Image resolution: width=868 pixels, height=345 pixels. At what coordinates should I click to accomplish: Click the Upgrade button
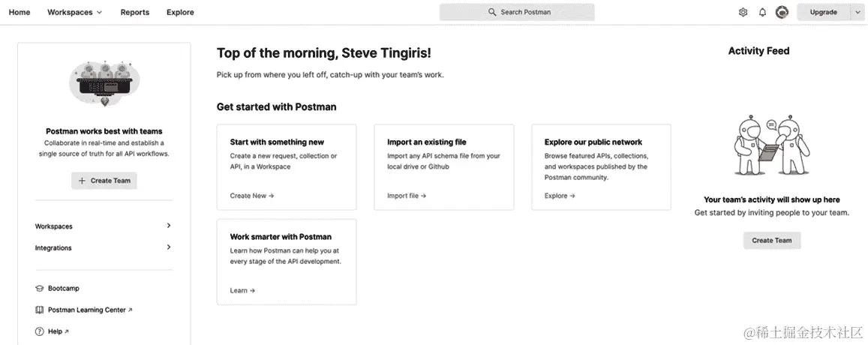tap(823, 12)
